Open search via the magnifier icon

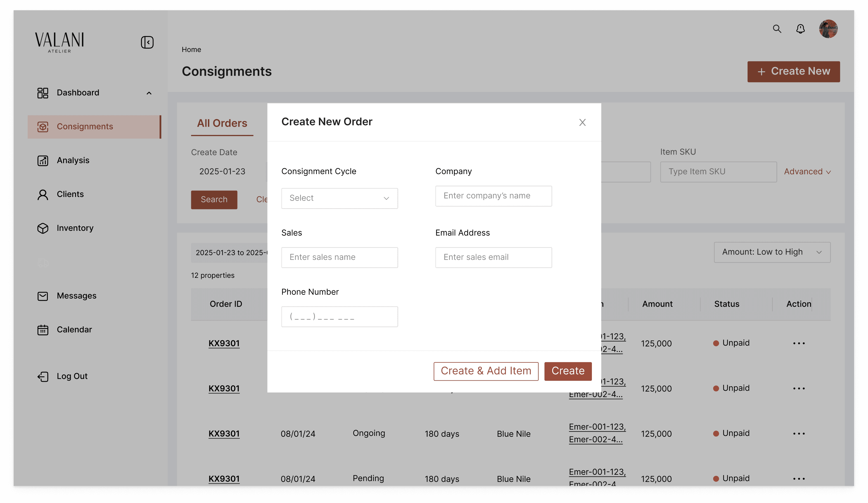[777, 29]
